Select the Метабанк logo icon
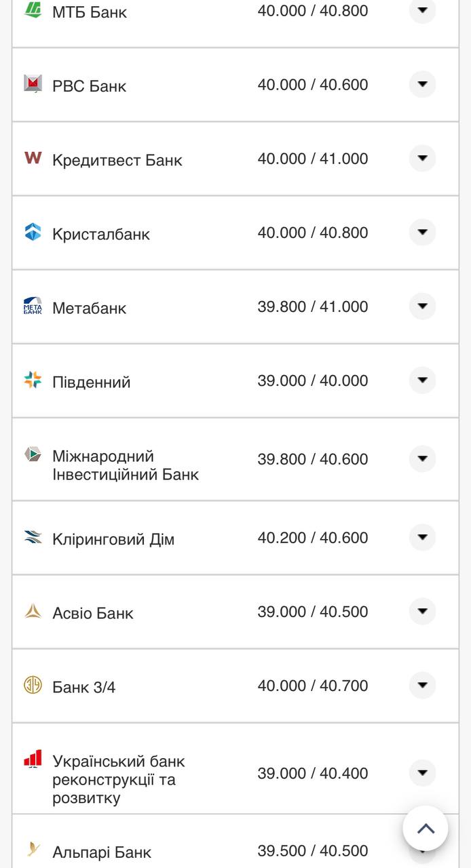Image resolution: width=471 pixels, height=868 pixels. (x=33, y=307)
